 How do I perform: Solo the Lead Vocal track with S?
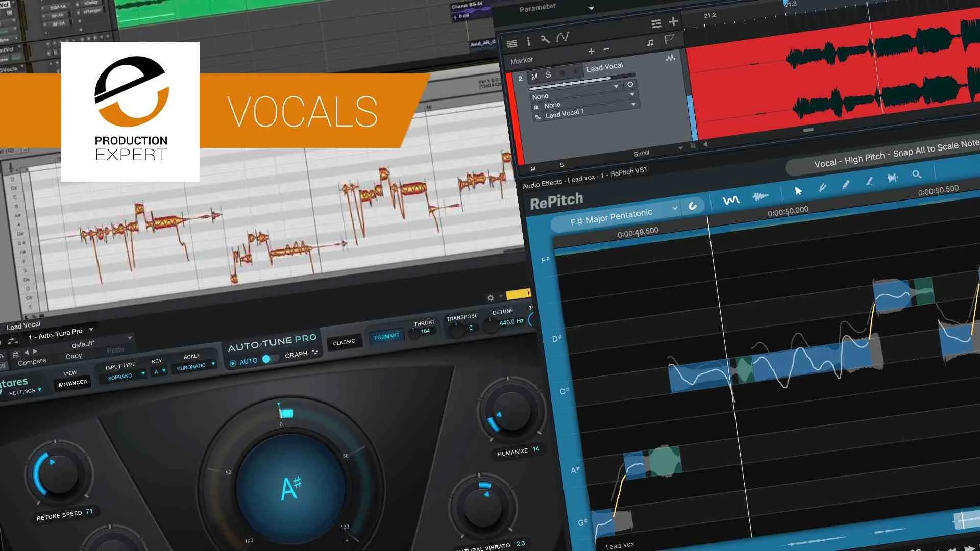click(x=548, y=75)
